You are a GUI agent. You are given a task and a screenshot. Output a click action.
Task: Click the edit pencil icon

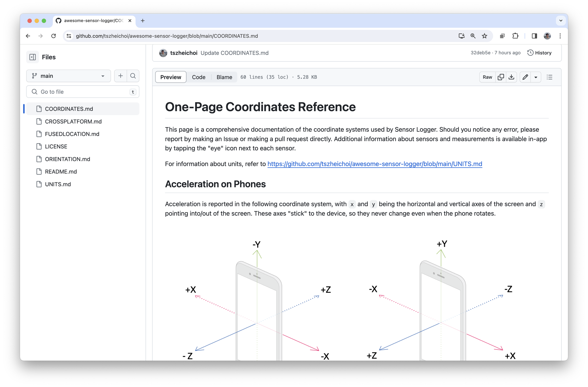(x=525, y=77)
